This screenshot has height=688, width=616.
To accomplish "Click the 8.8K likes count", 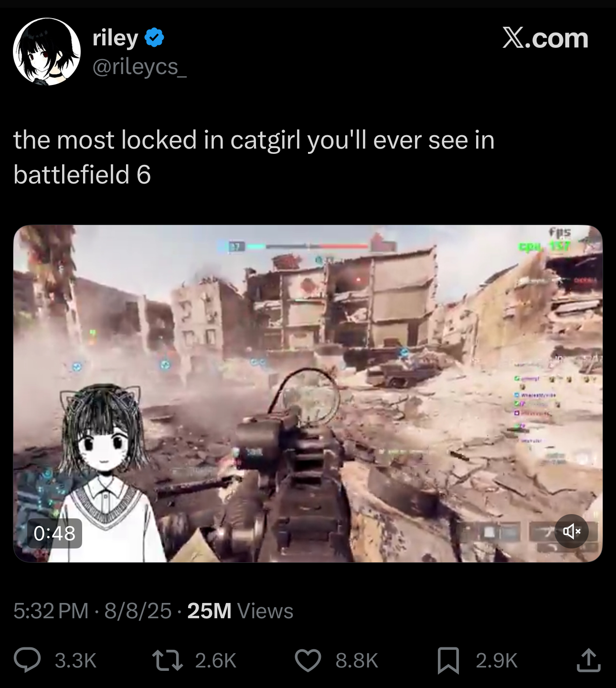I will (x=357, y=661).
